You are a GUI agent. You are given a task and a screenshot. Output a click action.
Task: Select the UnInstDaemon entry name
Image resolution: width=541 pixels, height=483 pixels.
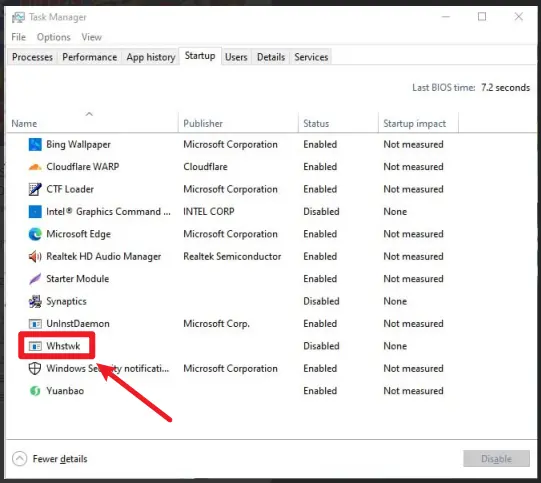tap(78, 324)
